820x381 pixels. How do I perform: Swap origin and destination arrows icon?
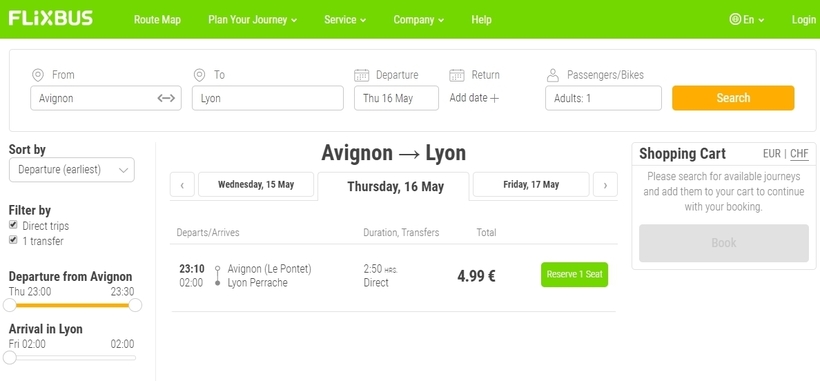[166, 98]
